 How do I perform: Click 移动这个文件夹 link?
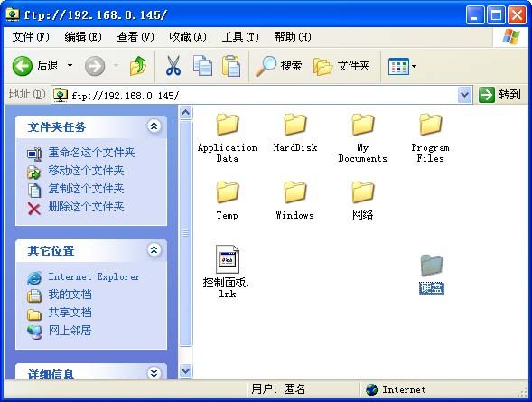[86, 171]
